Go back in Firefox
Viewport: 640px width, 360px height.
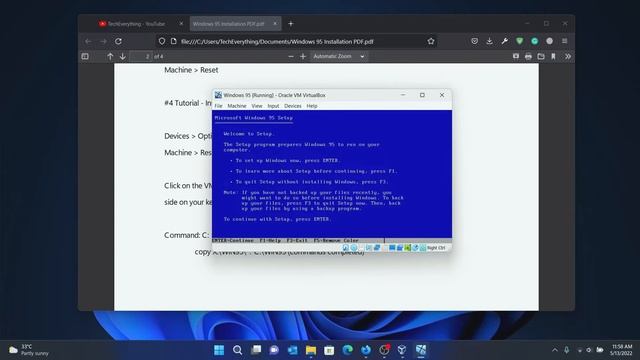tap(88, 41)
